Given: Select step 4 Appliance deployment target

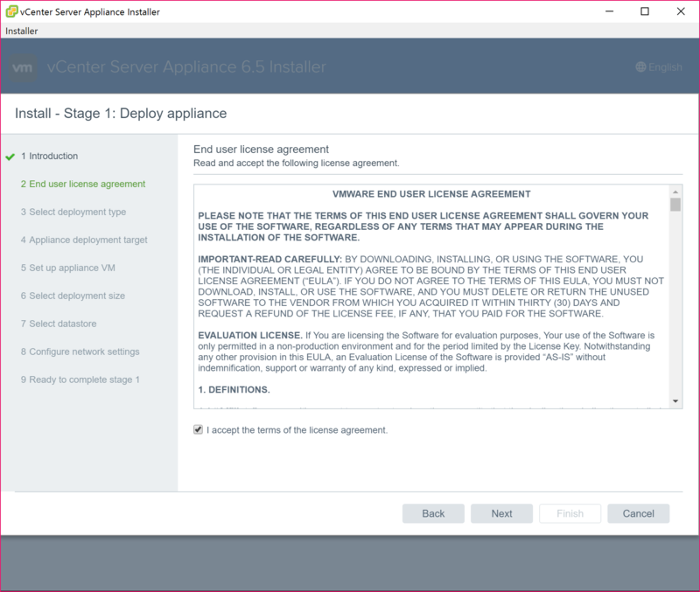Looking at the screenshot, I should [84, 240].
